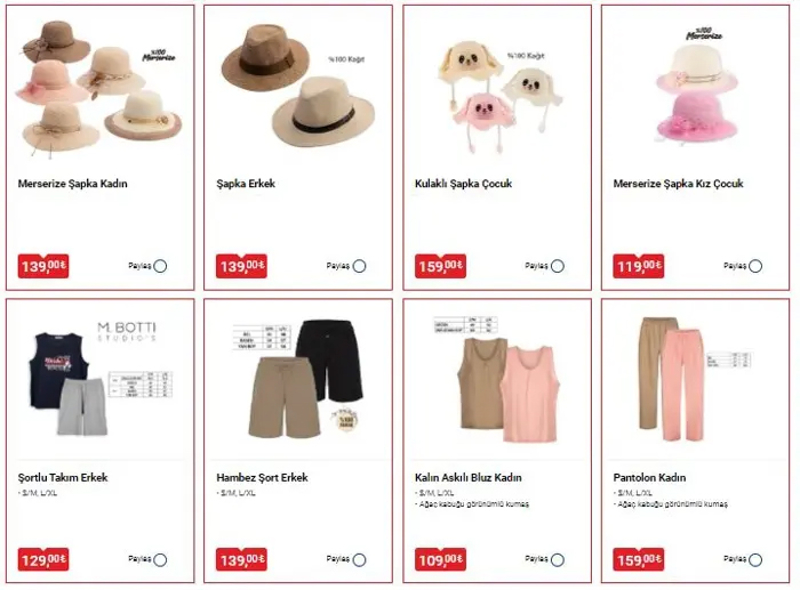
Task: Click the Pantolon Kadın product title
Action: point(649,478)
